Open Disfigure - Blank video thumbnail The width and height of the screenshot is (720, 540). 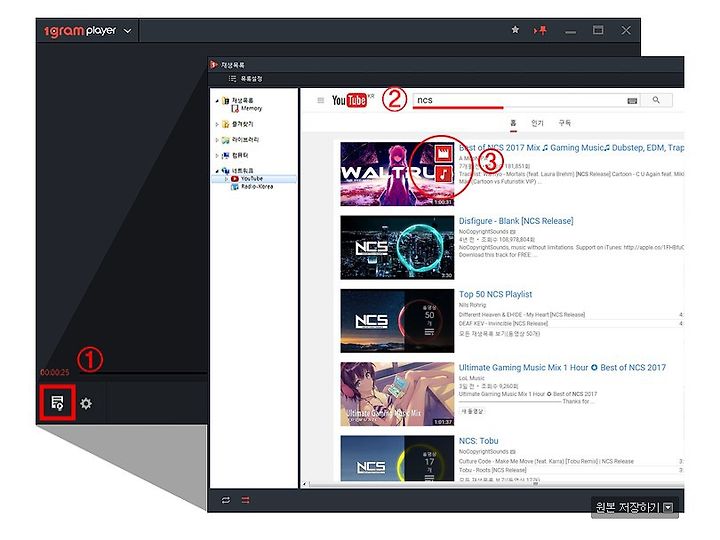coord(397,248)
